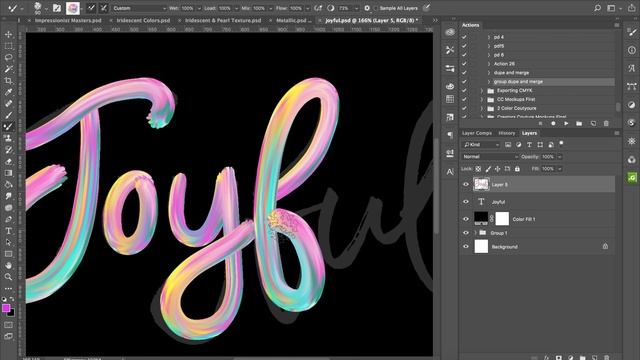Expand Group 1 in Layers panel

pyautogui.click(x=475, y=233)
